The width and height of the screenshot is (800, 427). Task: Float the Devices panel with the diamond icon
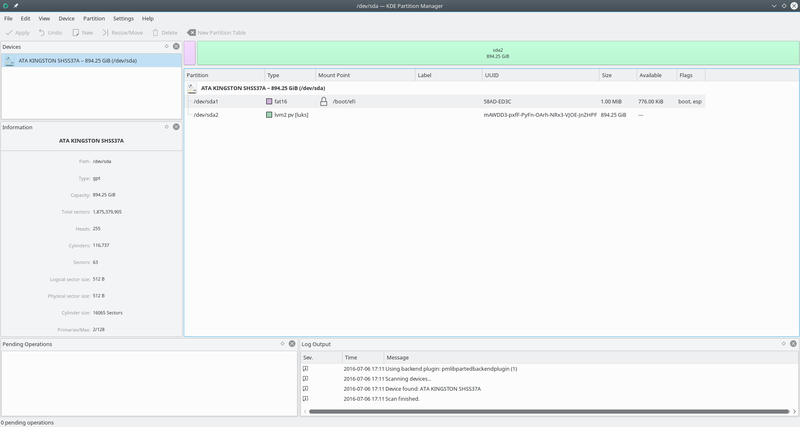tap(167, 46)
